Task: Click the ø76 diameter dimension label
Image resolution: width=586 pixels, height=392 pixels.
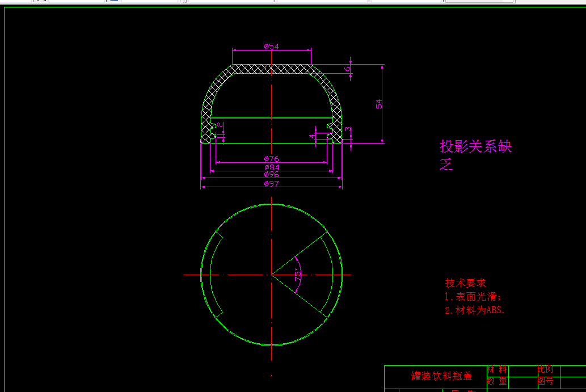Action: pyautogui.click(x=271, y=159)
